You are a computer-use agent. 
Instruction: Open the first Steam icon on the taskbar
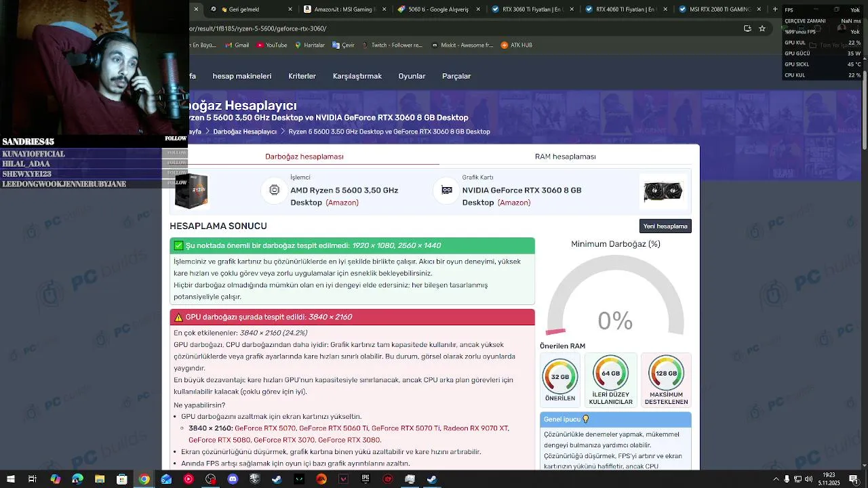click(x=277, y=479)
